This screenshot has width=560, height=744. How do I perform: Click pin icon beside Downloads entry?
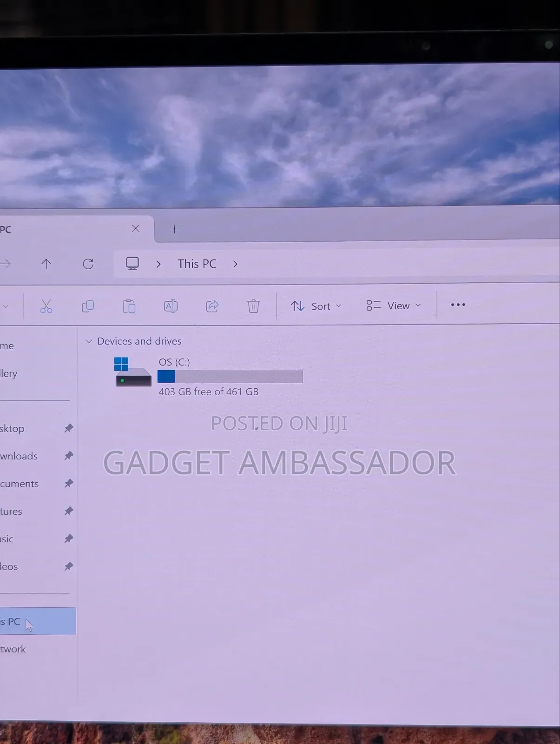coord(69,456)
